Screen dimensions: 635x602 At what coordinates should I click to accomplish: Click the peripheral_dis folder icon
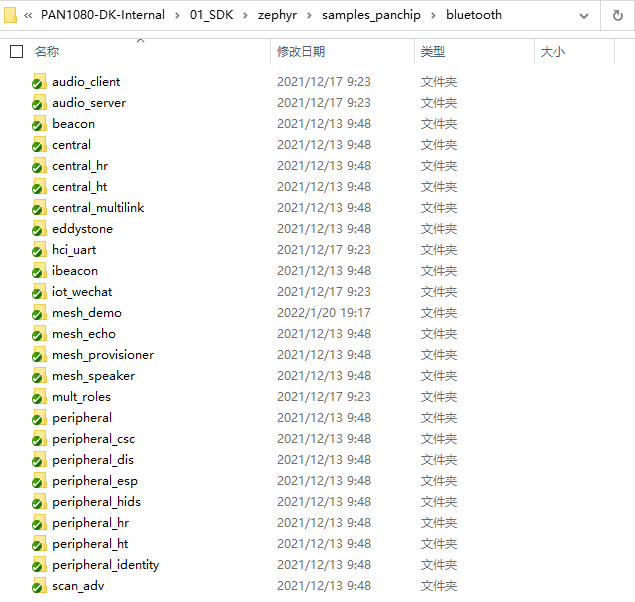tap(39, 460)
